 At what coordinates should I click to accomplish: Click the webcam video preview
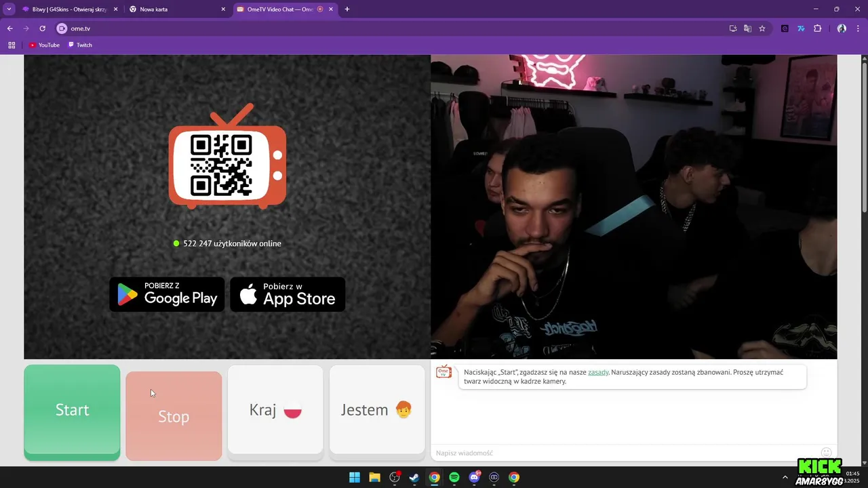[633, 207]
